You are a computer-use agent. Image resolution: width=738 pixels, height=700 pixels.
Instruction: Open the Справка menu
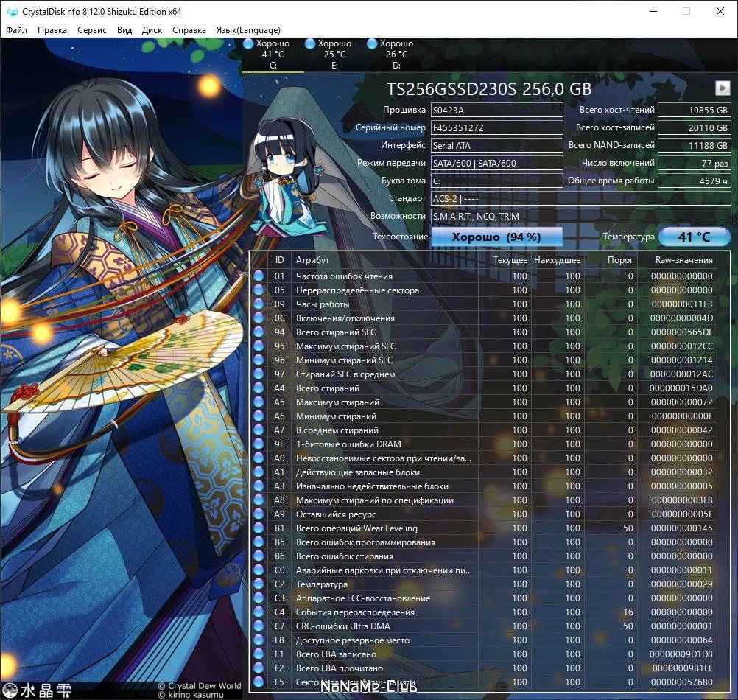(189, 30)
